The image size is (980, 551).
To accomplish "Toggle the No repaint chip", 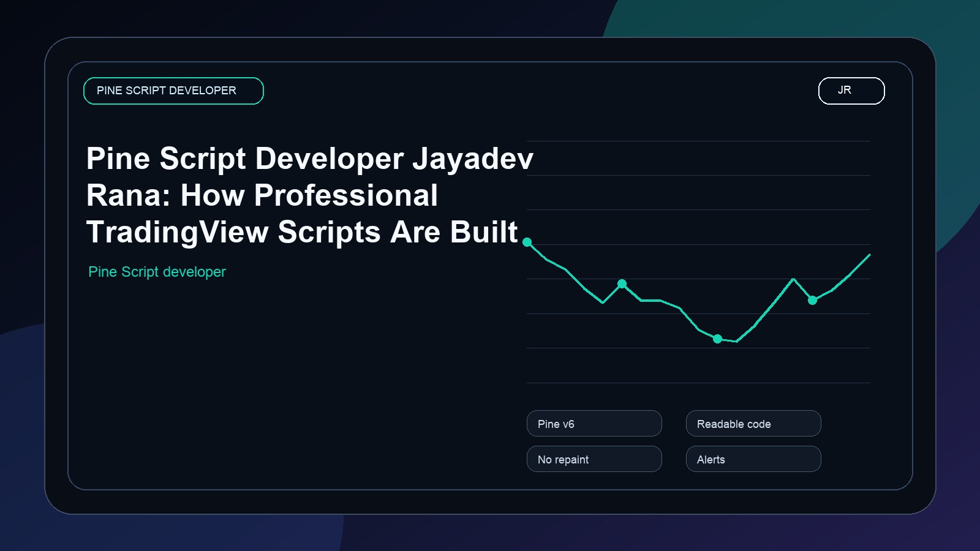I will pyautogui.click(x=594, y=459).
